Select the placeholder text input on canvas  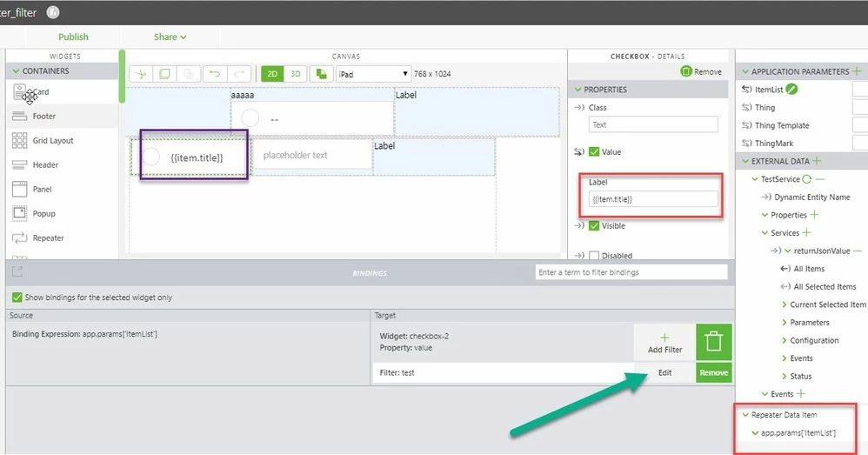coord(312,155)
